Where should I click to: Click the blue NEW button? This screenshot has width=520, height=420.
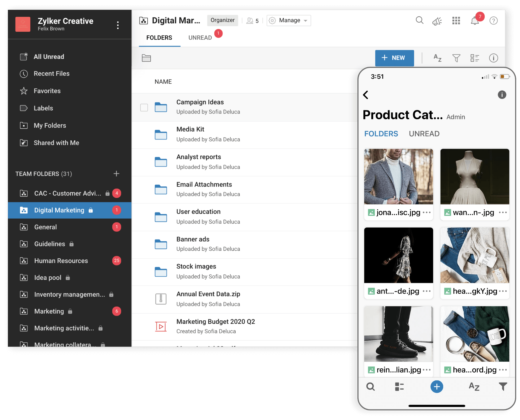tap(394, 58)
